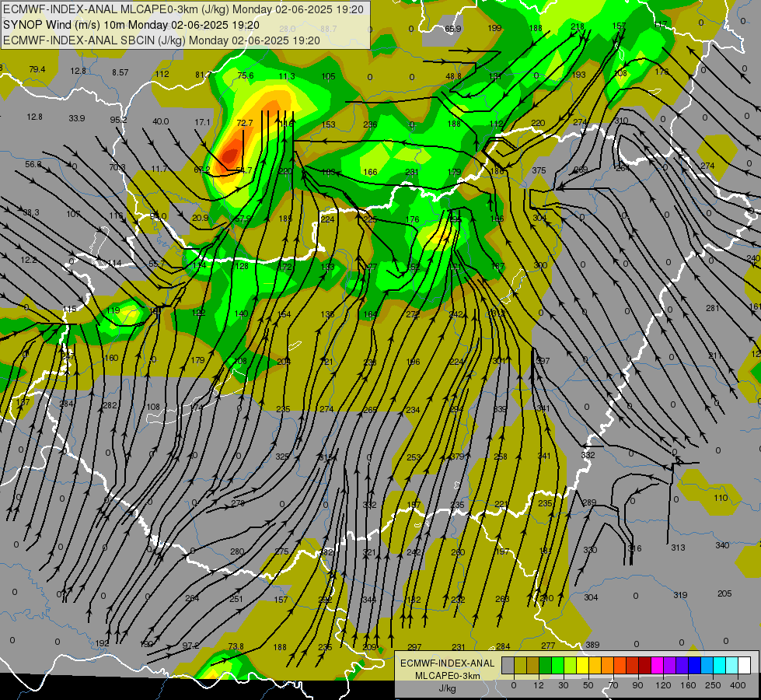Select the olive-yellow legend swatch

pyautogui.click(x=520, y=666)
